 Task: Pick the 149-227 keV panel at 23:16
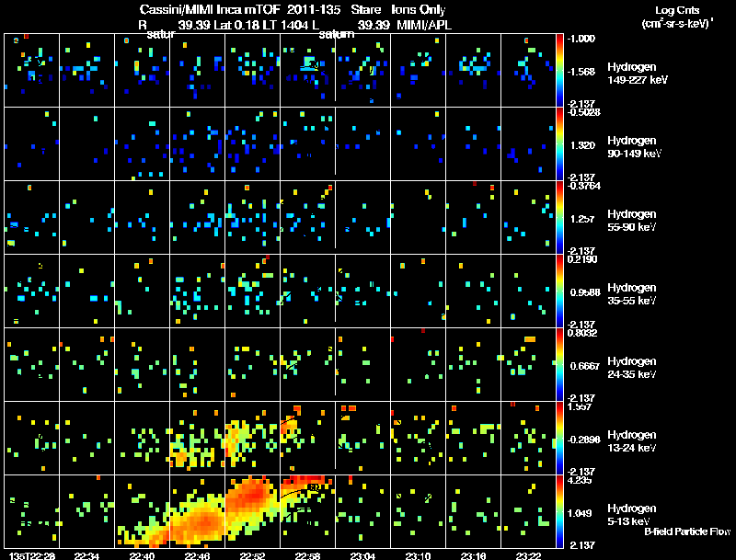tap(473, 71)
